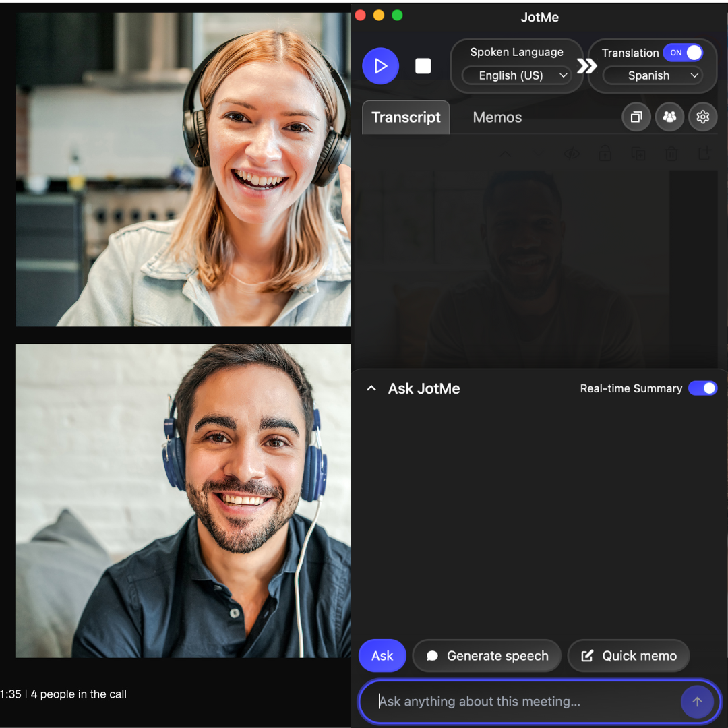Screen dimensions: 728x728
Task: Click the faded trash icon in transcript toolbar
Action: (x=671, y=154)
